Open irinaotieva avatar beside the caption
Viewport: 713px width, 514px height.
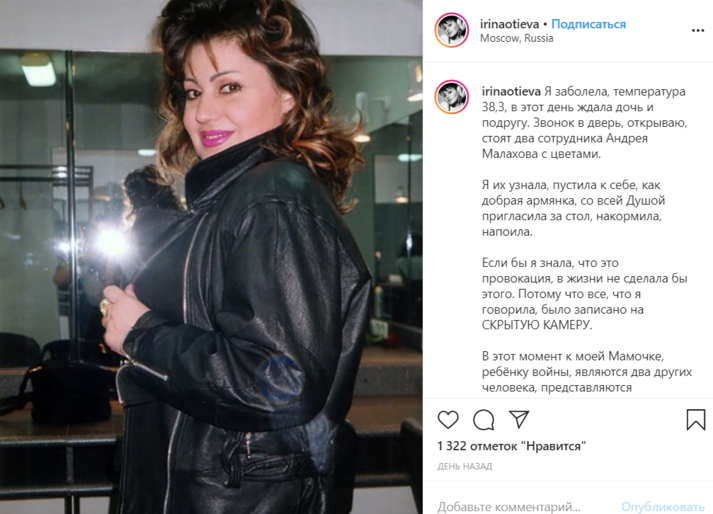pos(452,97)
